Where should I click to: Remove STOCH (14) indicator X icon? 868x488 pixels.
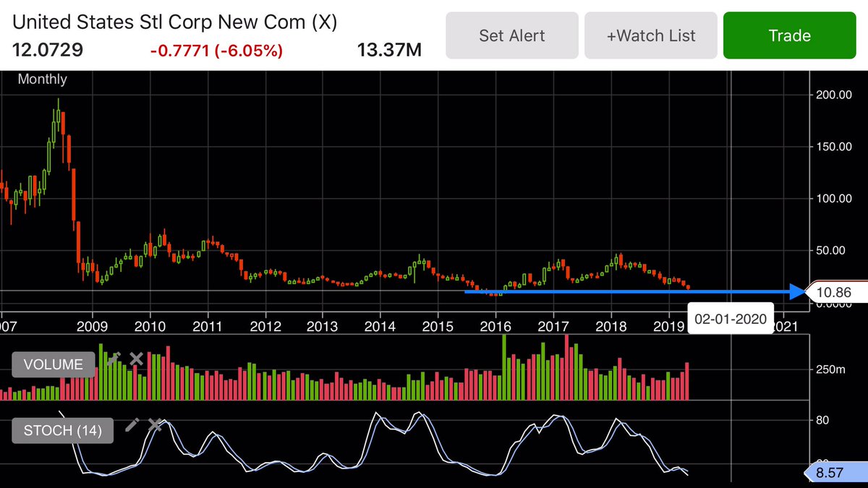(155, 424)
